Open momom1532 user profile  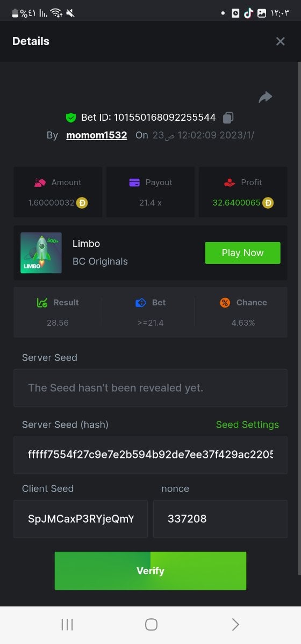(x=97, y=135)
